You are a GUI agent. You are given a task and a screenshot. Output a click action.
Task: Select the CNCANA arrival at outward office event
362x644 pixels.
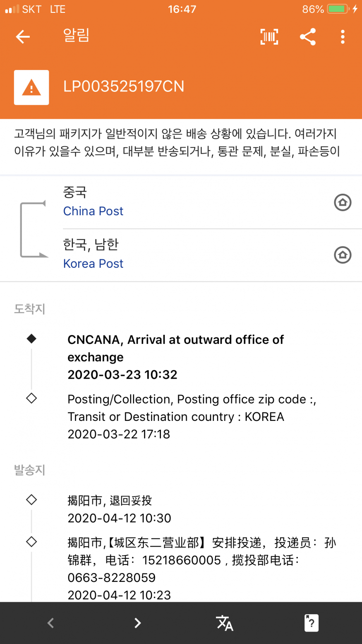coord(176,357)
